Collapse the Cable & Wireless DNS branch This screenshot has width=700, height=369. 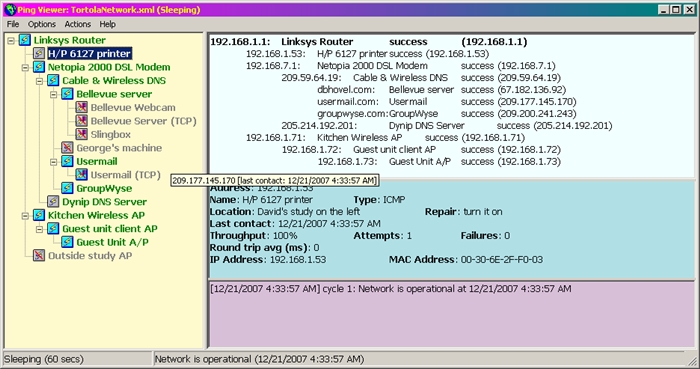click(39, 81)
